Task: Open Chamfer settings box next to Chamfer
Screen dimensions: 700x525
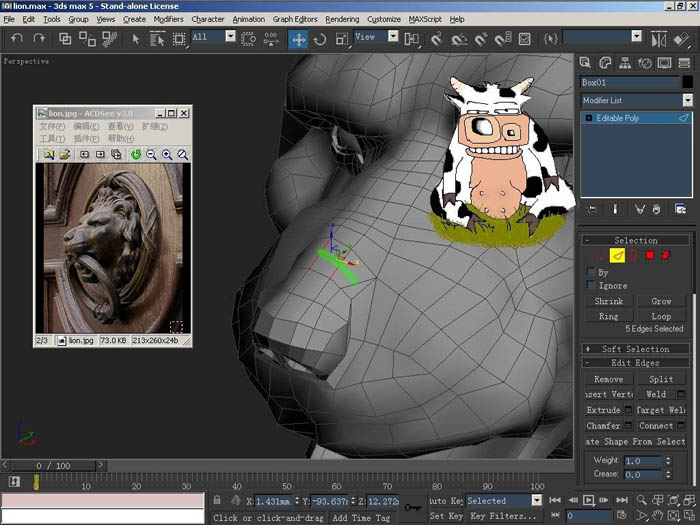Action: 628,425
